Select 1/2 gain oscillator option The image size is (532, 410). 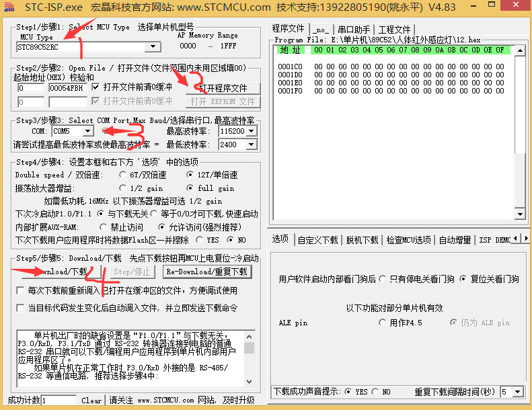click(x=122, y=188)
